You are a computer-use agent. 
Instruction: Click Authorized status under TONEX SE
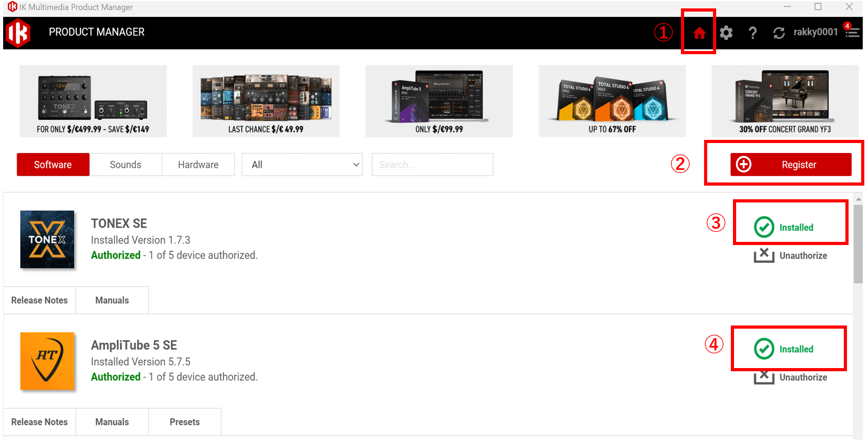(x=116, y=255)
